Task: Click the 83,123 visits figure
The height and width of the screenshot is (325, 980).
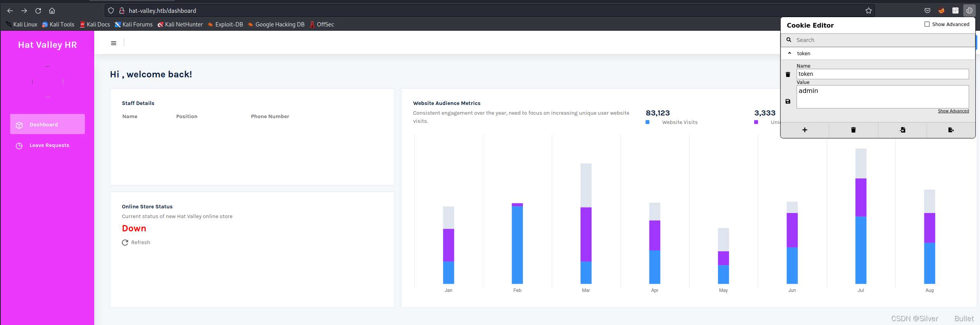Action: click(x=658, y=113)
